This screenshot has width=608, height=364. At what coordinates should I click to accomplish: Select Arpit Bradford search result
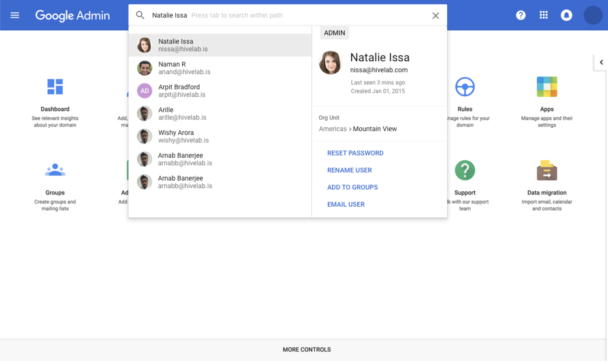(220, 91)
